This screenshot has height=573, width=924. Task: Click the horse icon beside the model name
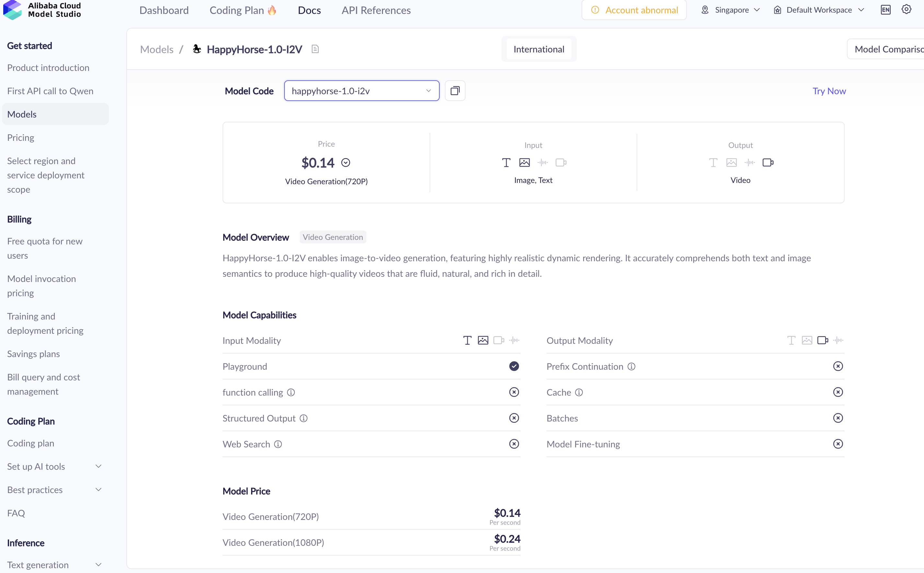[x=197, y=49]
